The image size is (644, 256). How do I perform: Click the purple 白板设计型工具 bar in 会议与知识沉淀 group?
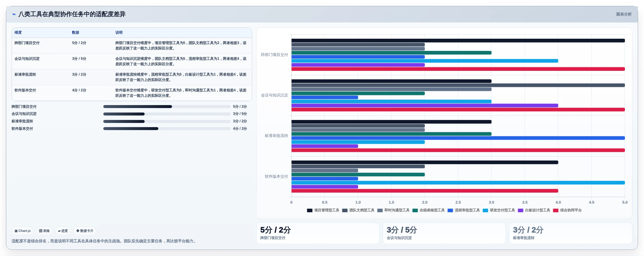(425, 106)
